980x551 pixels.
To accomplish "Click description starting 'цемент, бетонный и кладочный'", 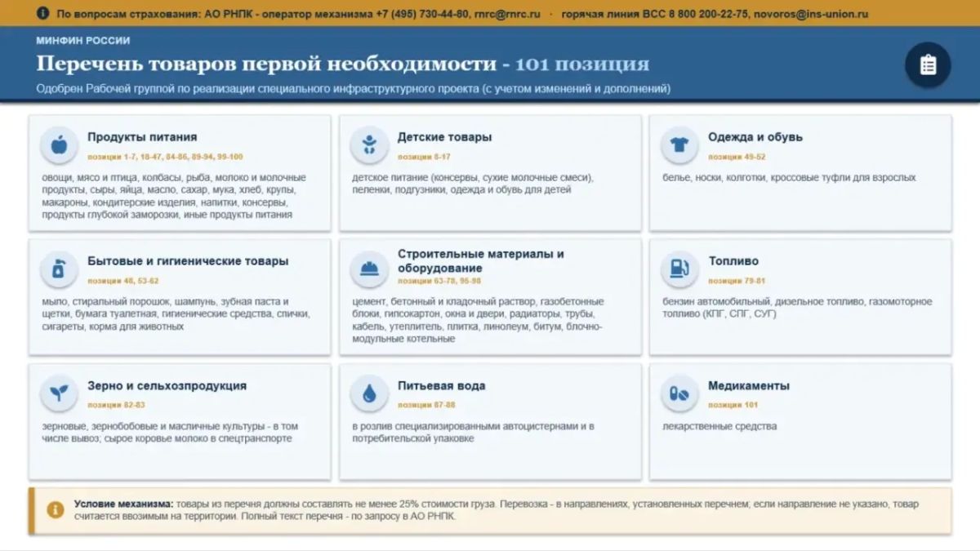I will [x=478, y=320].
